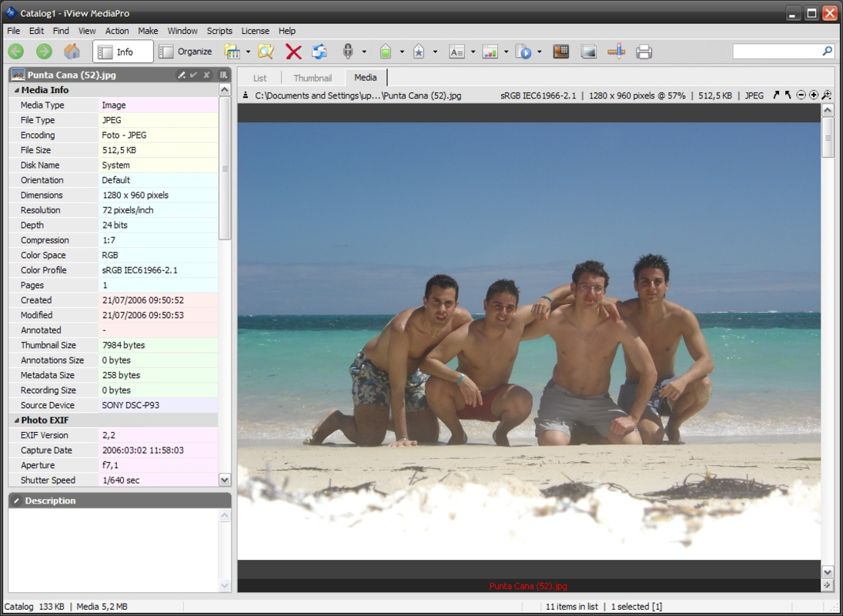Viewport: 843px width, 616px height.
Task: Click the SONY DSC-P93 source device value
Action: [131, 405]
